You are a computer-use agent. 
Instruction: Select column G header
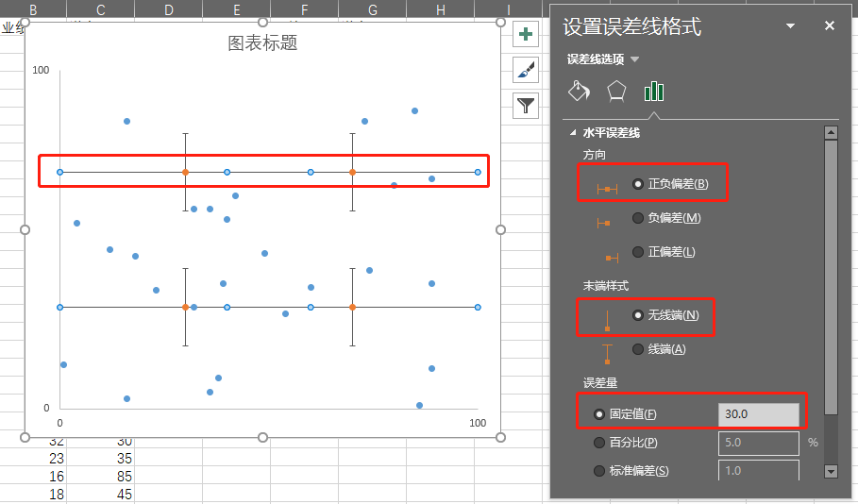(372, 8)
